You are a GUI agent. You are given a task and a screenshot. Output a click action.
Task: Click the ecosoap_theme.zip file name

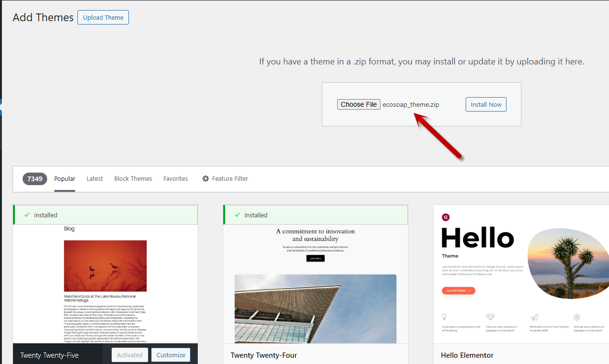[411, 104]
